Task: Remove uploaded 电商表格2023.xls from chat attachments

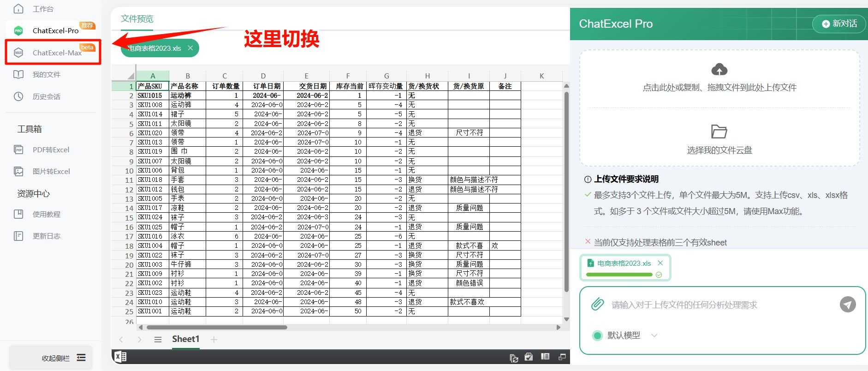Action: pos(660,263)
